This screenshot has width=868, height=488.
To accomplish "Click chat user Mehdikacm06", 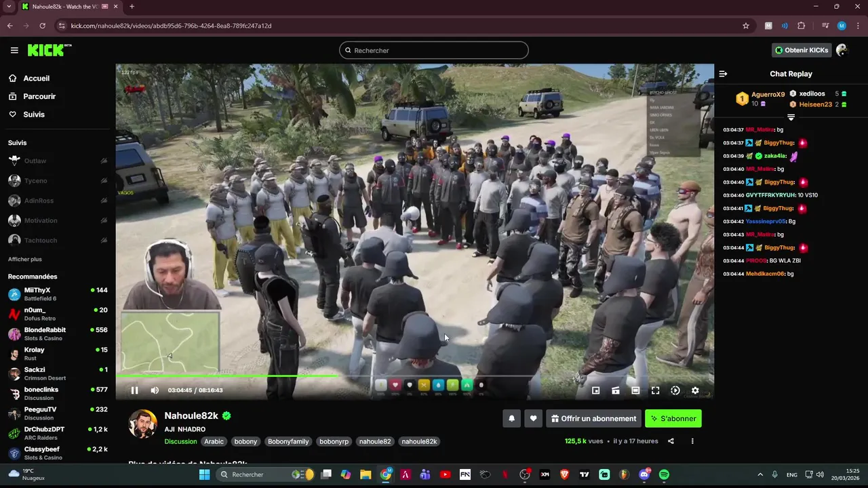I will click(x=765, y=274).
